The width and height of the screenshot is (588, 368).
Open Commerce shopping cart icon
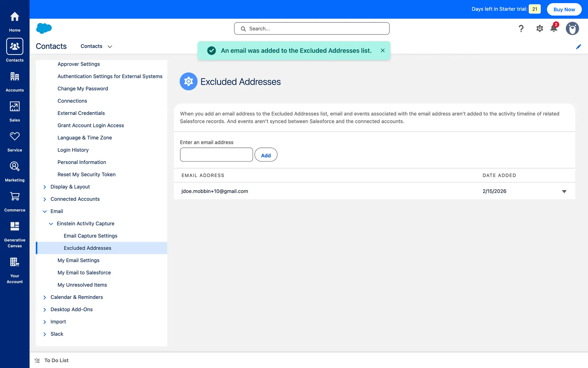(x=15, y=197)
